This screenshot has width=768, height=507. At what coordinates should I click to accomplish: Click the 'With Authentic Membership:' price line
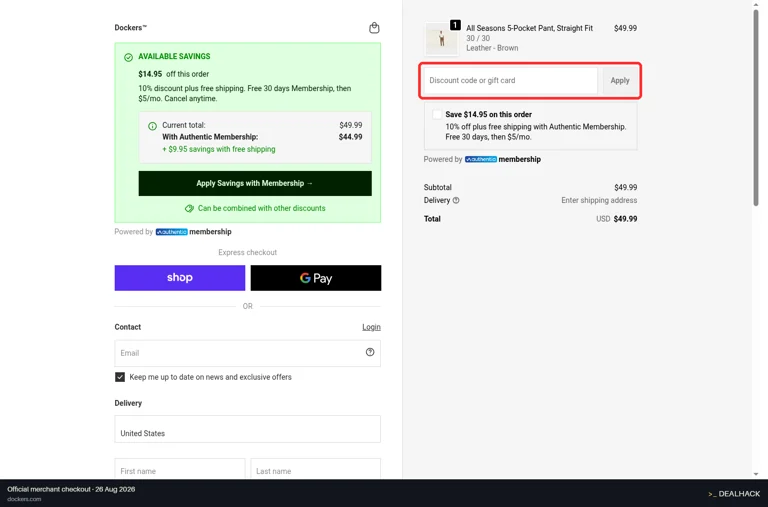click(x=262, y=137)
